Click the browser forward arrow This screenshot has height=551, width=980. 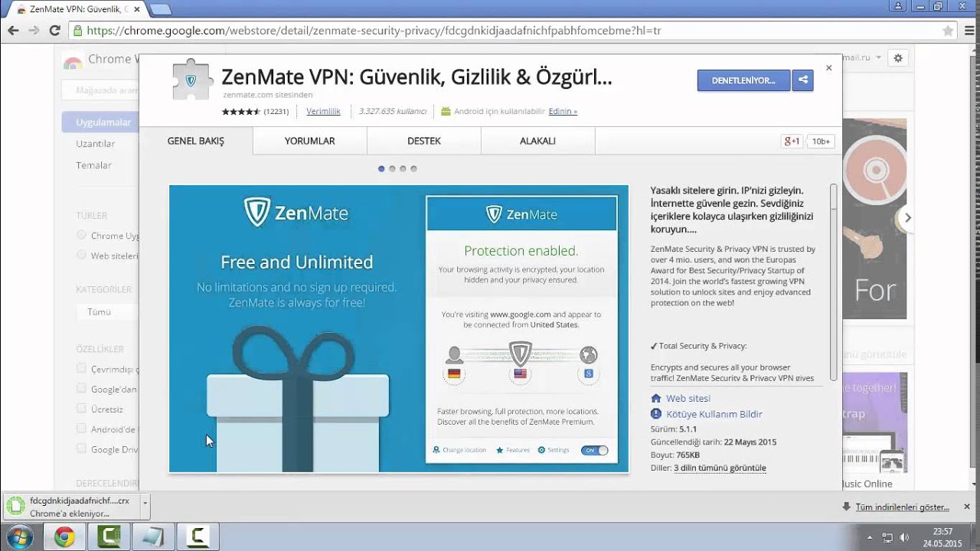point(34,31)
